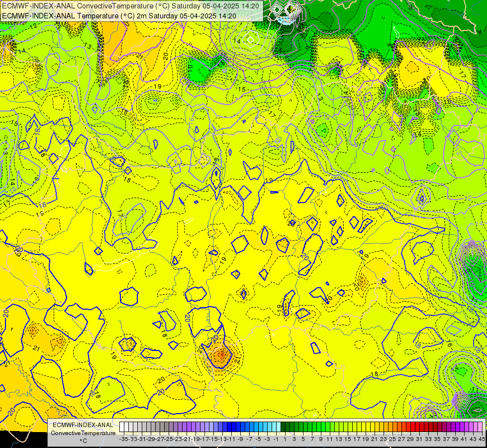This screenshot has width=487, height=448.
Task: Click the 'ConvectiveTemperature' legend label
Action: coord(83,433)
